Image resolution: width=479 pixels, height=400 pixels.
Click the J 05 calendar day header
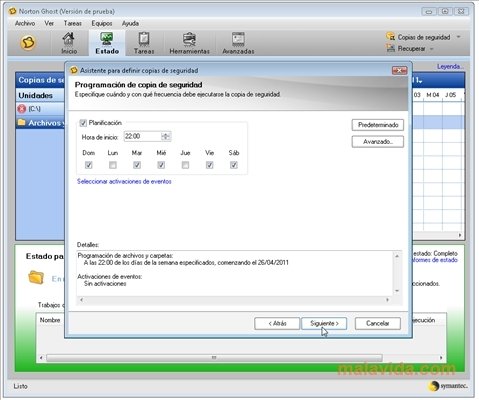point(450,95)
